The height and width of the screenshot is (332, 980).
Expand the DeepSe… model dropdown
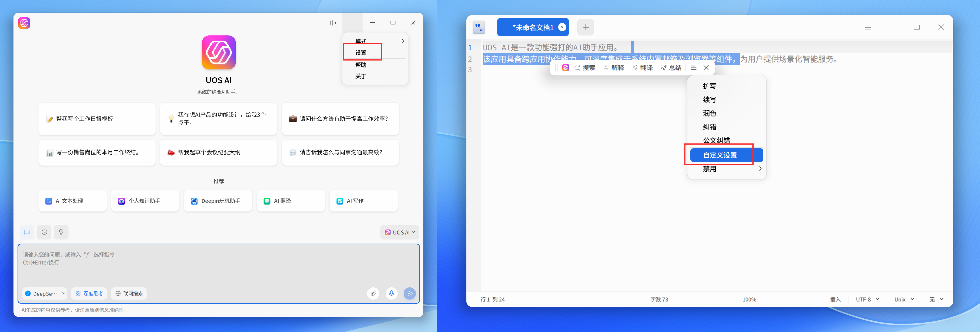pos(45,293)
